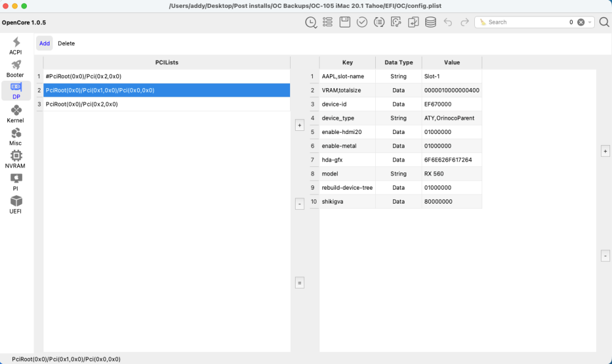Screen dimensions: 612x364
Task: Click the clock history toolbar icon
Action: click(311, 22)
